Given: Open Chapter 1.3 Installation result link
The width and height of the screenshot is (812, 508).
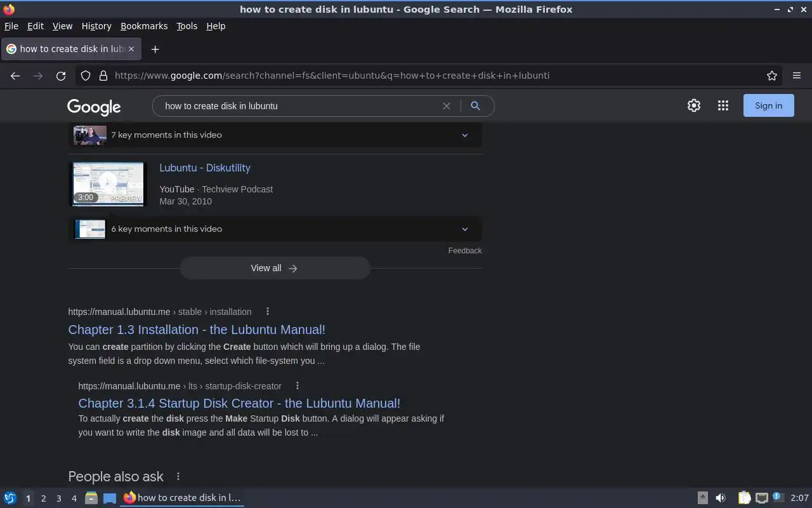Looking at the screenshot, I should tap(197, 330).
